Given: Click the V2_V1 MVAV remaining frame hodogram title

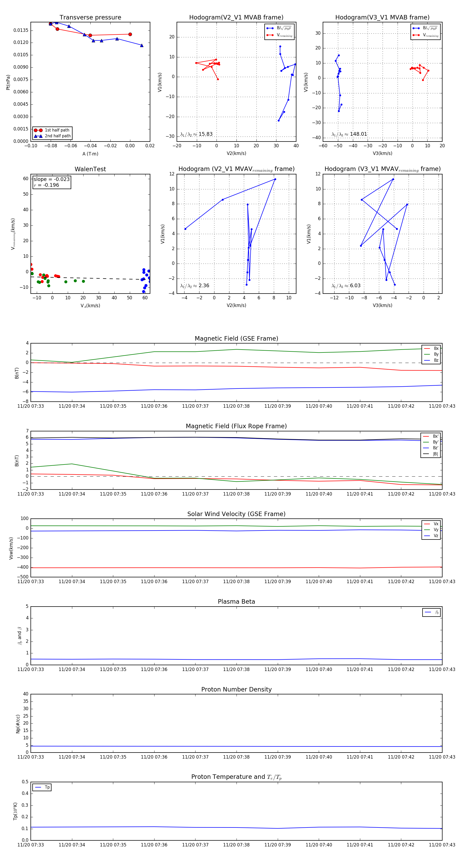Looking at the screenshot, I should pos(236,169).
